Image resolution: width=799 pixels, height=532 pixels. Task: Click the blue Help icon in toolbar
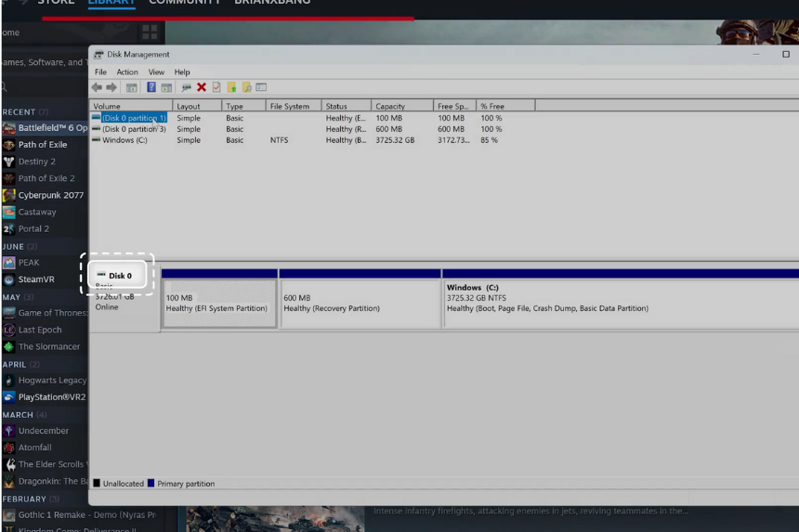(x=151, y=87)
